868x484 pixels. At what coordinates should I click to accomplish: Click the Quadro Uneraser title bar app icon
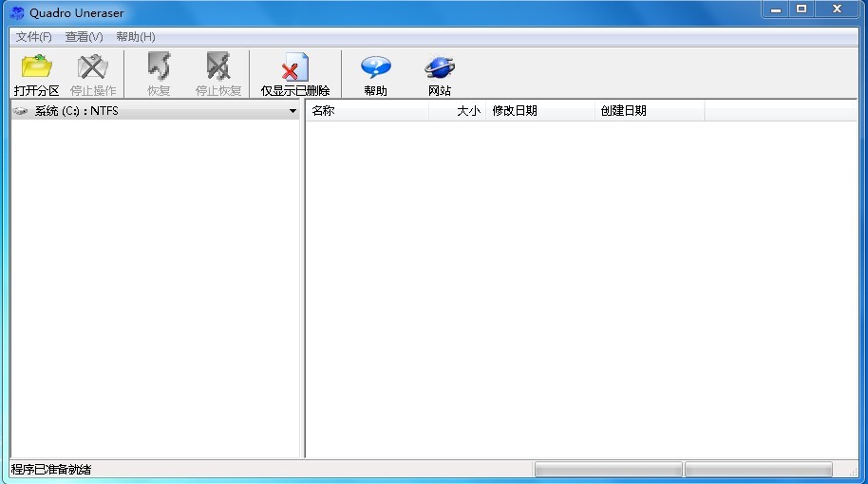point(17,13)
